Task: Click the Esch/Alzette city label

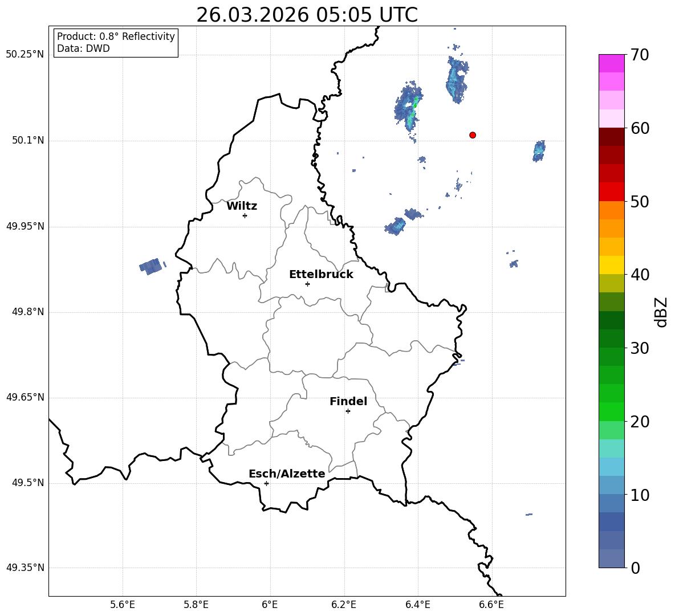Action: click(287, 474)
